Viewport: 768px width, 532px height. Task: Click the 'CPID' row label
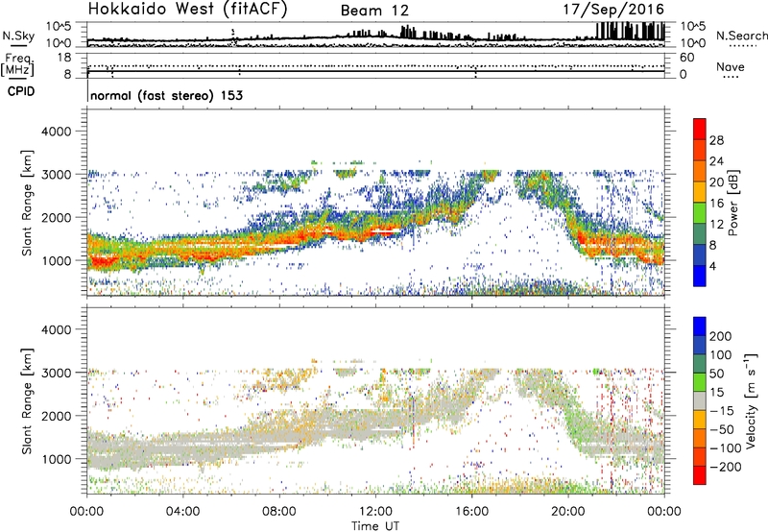click(x=21, y=91)
